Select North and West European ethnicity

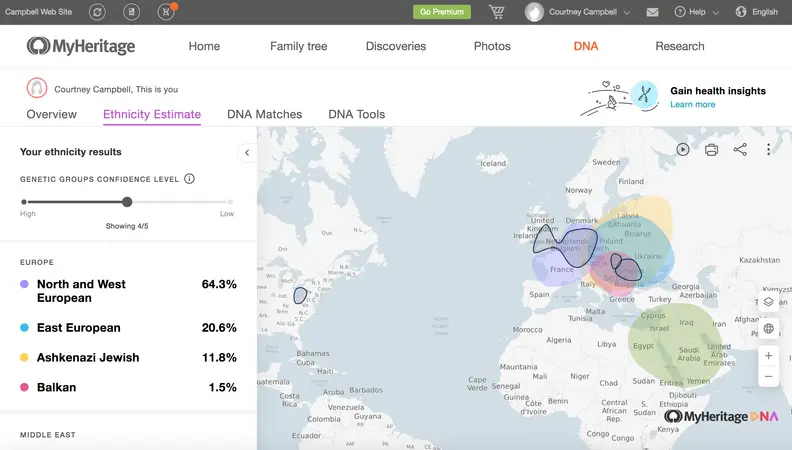(x=128, y=291)
